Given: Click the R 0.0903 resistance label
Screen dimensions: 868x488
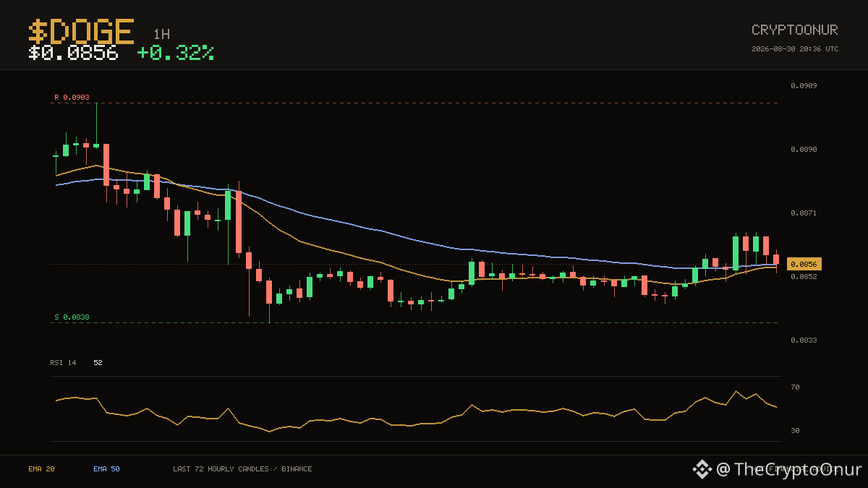Looking at the screenshot, I should 72,97.
